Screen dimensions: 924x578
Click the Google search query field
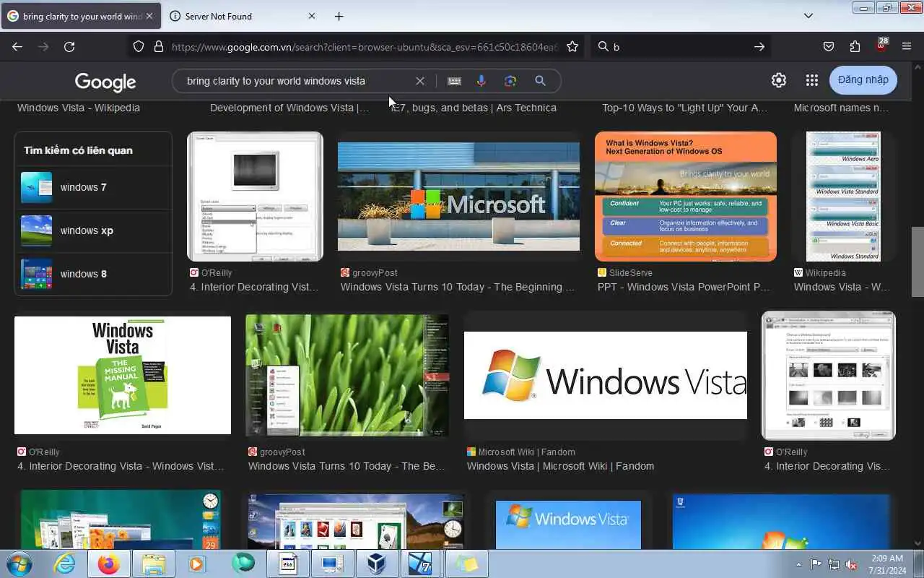(x=296, y=81)
